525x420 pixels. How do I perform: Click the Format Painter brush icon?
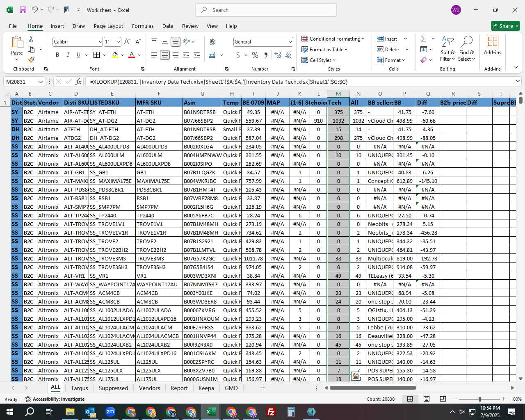pos(31,59)
